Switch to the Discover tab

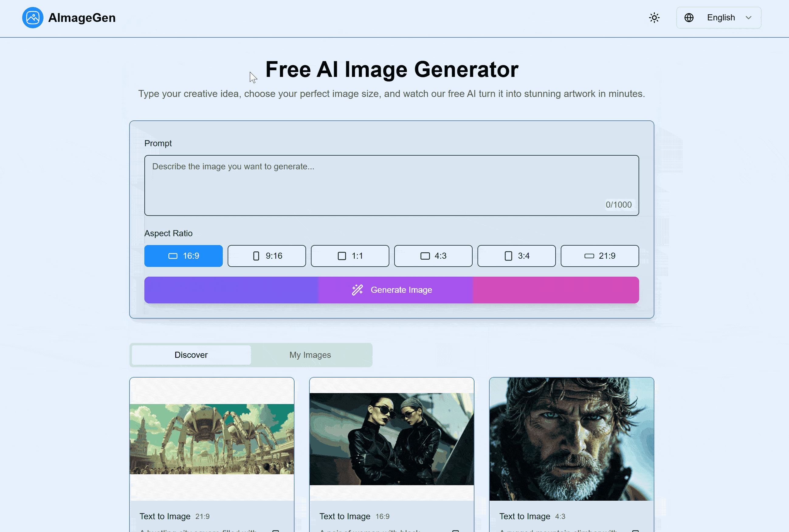[191, 354]
